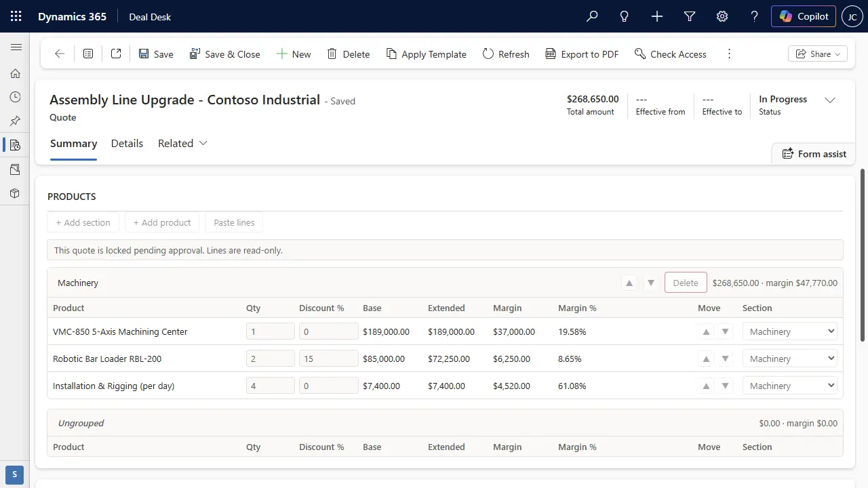
Task: Click Save in the command bar
Action: point(156,54)
